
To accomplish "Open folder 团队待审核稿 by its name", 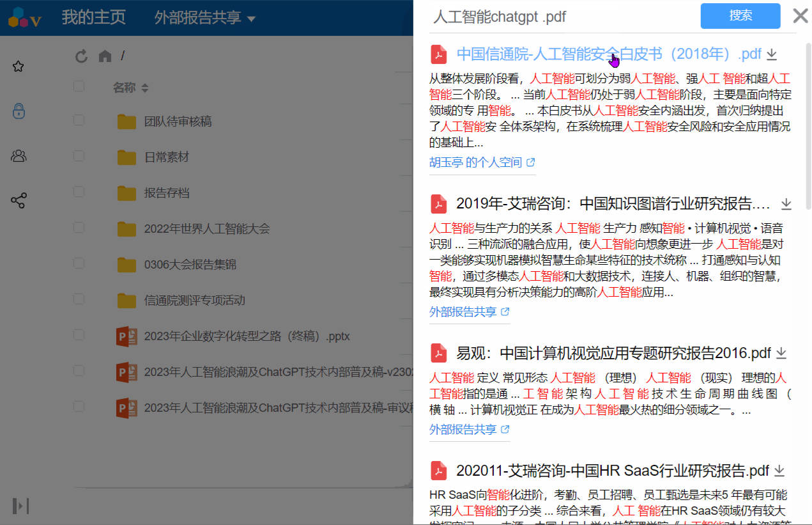I will (x=178, y=121).
